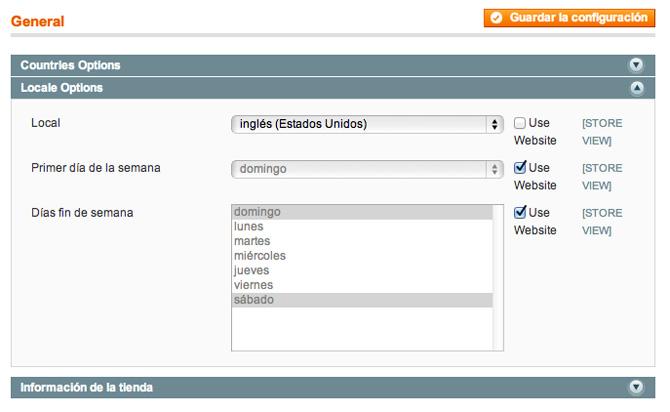Open the Countries Options header
Viewport: 670px width, 412px height.
[x=333, y=65]
